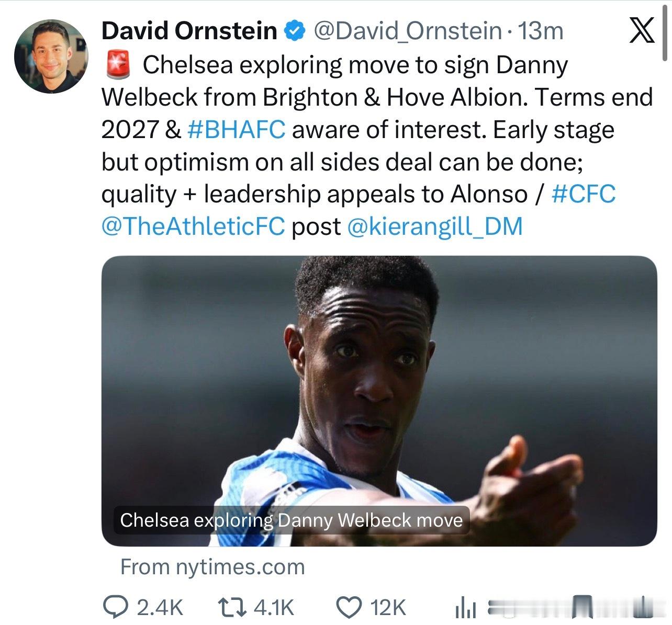This screenshot has height=625, width=672.
Task: Open the reply thread via comment bubble icon
Action: pos(115,607)
